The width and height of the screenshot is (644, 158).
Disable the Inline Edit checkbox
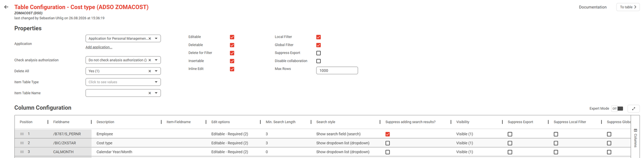[232, 69]
